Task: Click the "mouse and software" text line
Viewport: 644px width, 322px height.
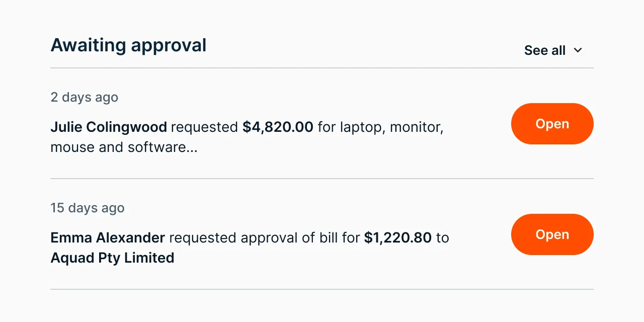Action: tap(118, 147)
